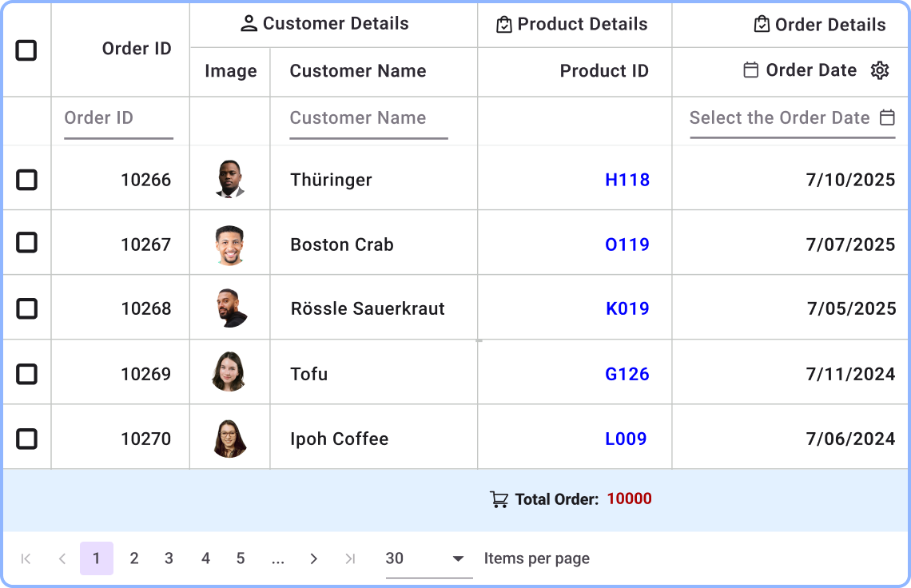Select the checkbox for order 10266
The width and height of the screenshot is (911, 588).
26,180
